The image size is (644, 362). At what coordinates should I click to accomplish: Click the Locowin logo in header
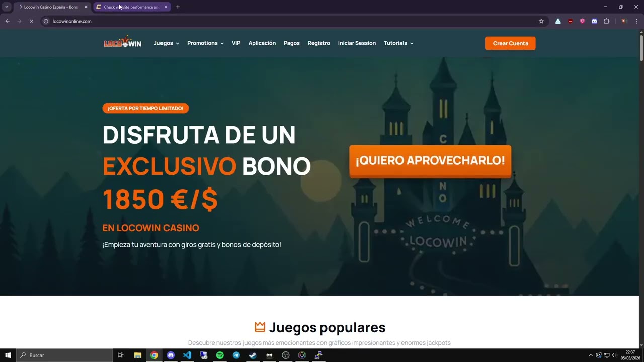(x=122, y=43)
